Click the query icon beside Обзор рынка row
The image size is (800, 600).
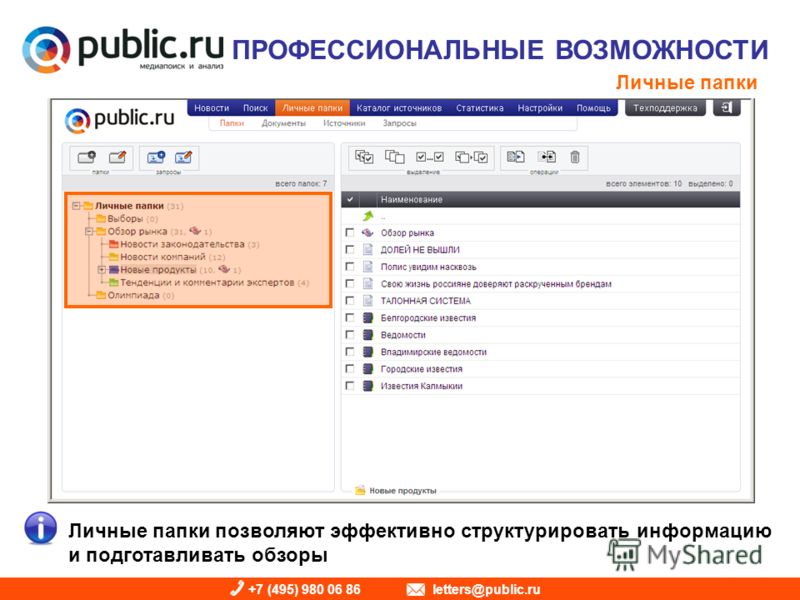tap(367, 233)
